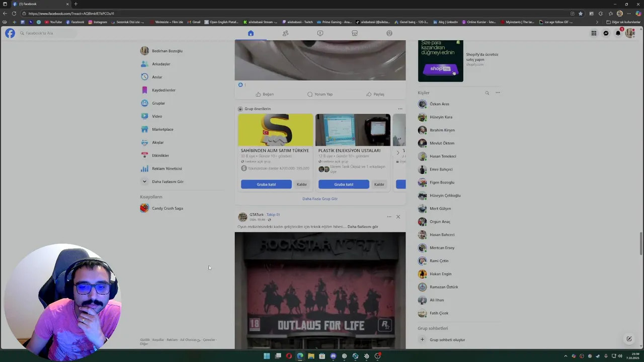The image size is (644, 362).
Task: Search contacts with Kişiler magnifier icon
Action: [x=487, y=93]
